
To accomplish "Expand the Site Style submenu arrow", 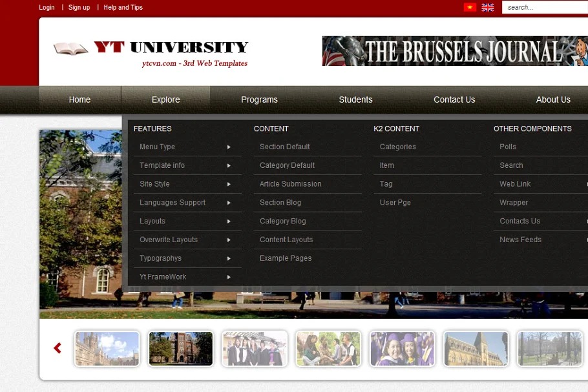I will (229, 184).
